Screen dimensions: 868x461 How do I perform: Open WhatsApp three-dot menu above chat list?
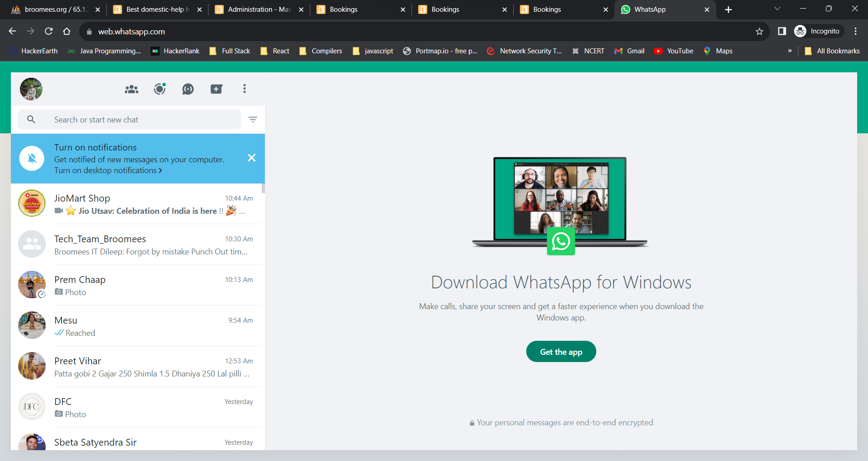pos(245,89)
